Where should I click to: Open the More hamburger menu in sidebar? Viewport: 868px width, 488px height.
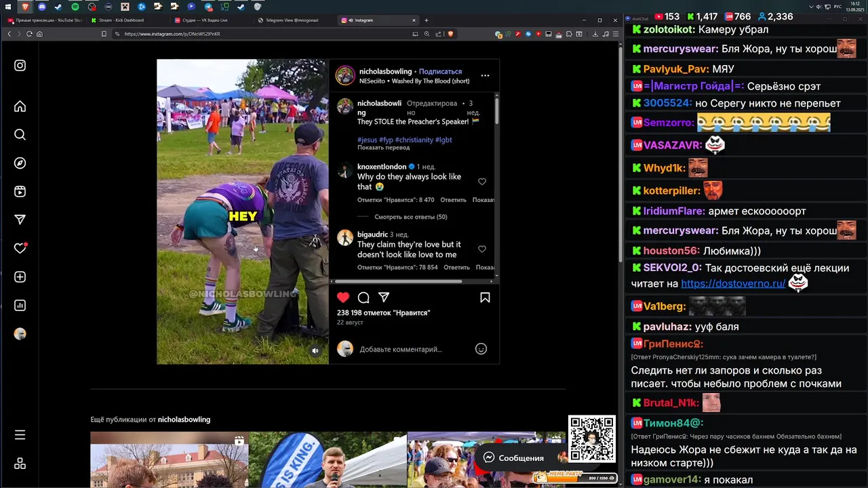click(x=20, y=434)
